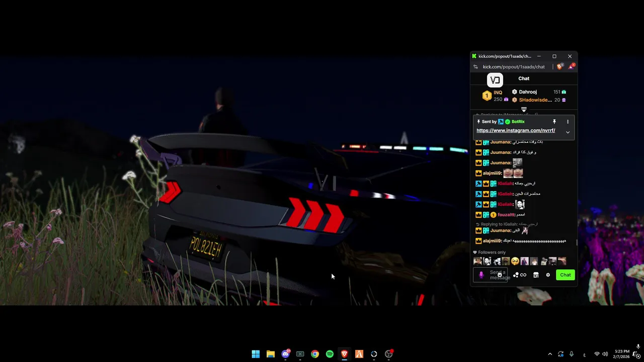Click fouzaltt username in chat
This screenshot has width=644, height=362.
pos(505,215)
